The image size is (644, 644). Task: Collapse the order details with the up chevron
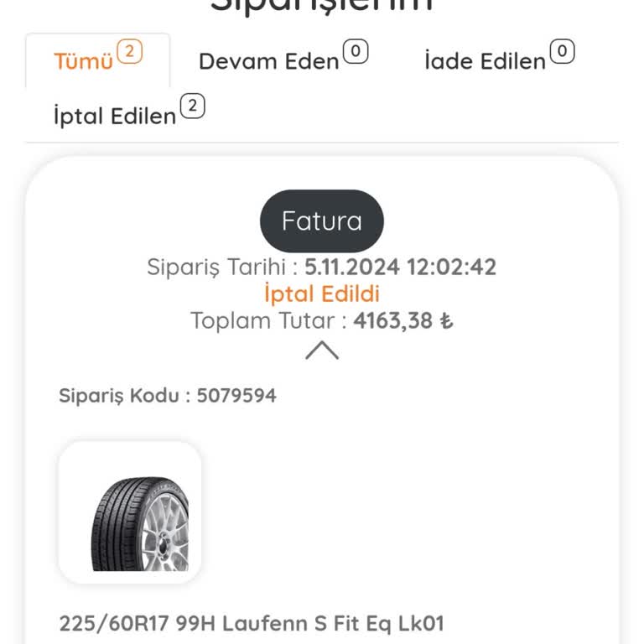point(322,350)
